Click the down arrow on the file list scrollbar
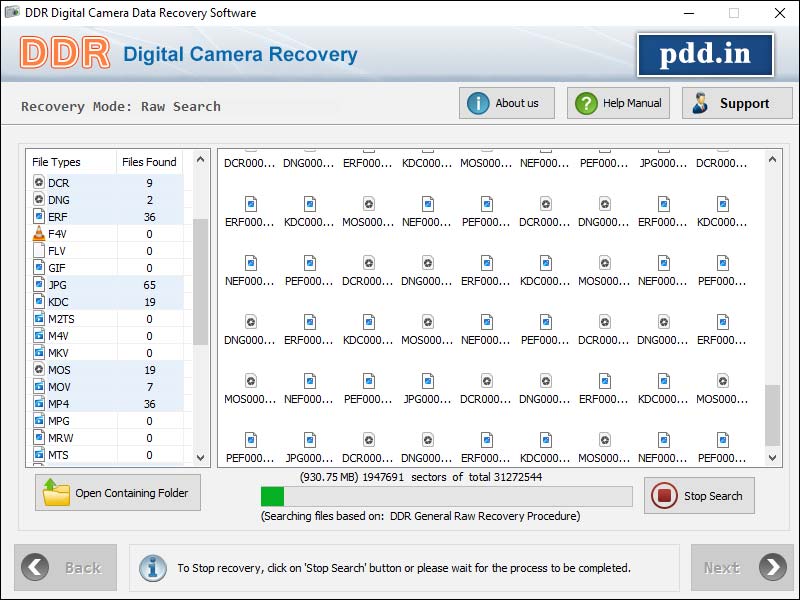 (200, 456)
